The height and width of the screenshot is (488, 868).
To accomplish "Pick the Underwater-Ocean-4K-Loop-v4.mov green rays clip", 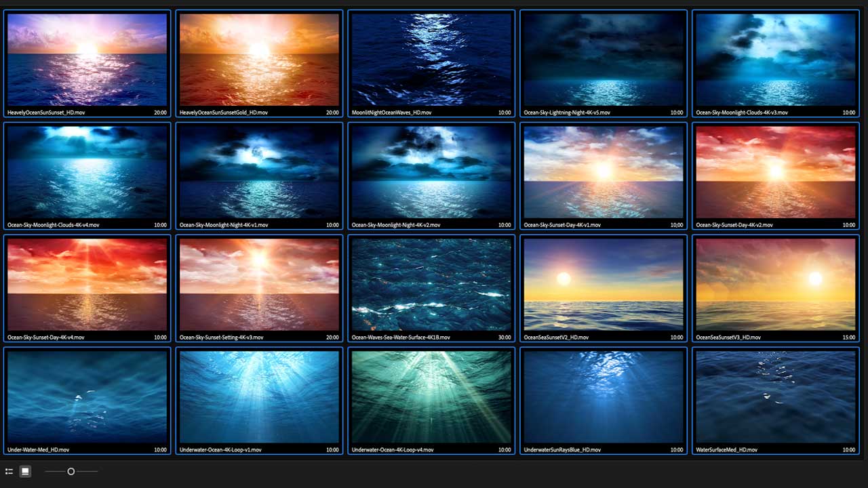I will 431,397.
